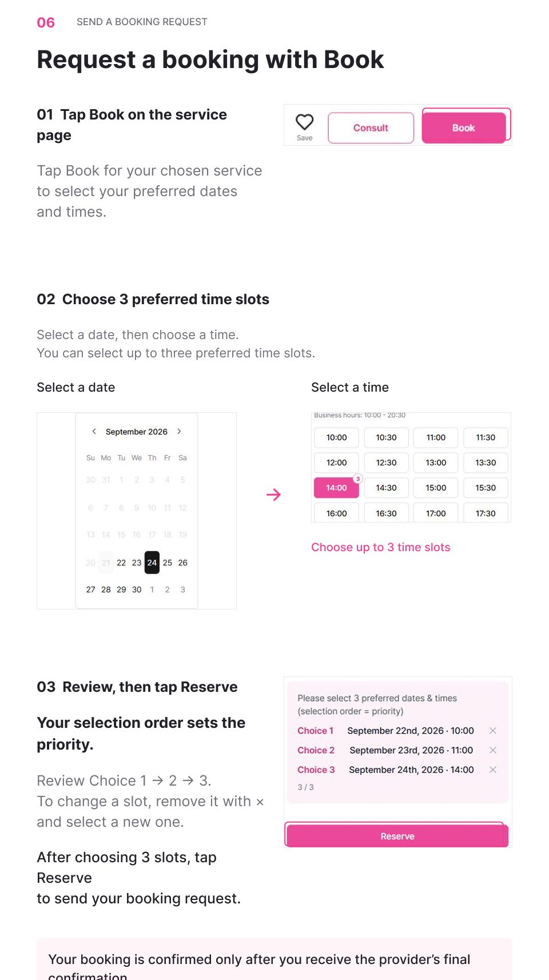Tap the heart Save icon
Screen dimensions: 549x980
pyautogui.click(x=304, y=122)
